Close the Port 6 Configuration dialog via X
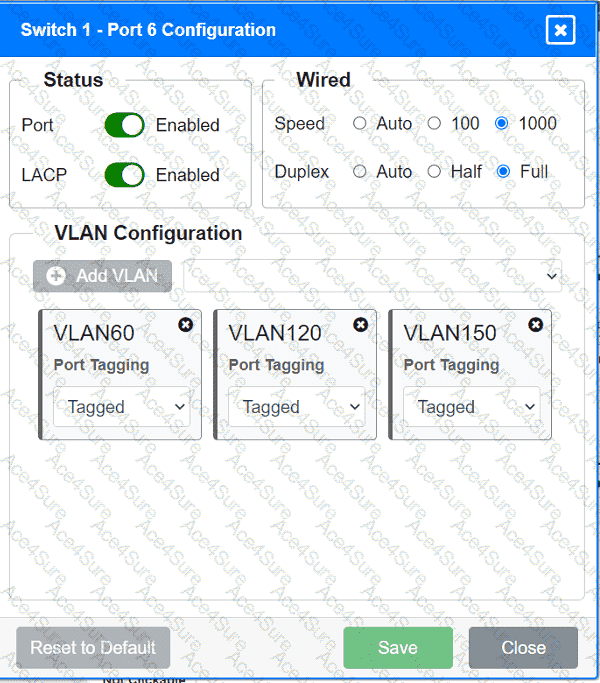The width and height of the screenshot is (600, 683). [x=560, y=30]
